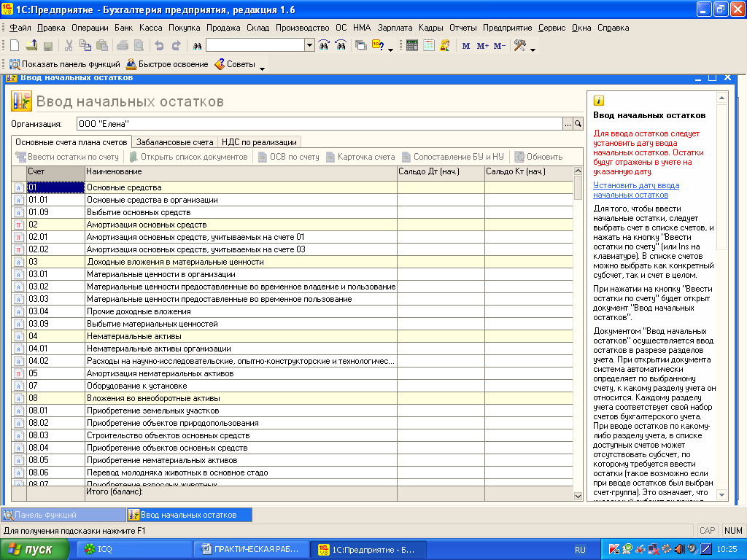Switch to the Забалансовые счета tab
747x560 pixels.
tap(174, 142)
